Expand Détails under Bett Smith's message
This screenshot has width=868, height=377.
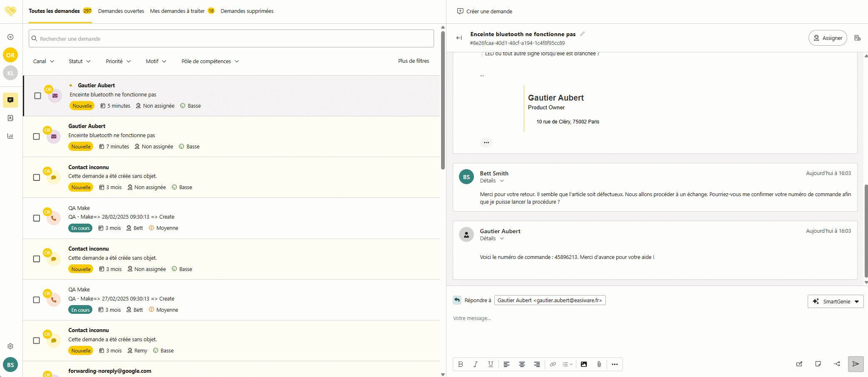coord(491,180)
